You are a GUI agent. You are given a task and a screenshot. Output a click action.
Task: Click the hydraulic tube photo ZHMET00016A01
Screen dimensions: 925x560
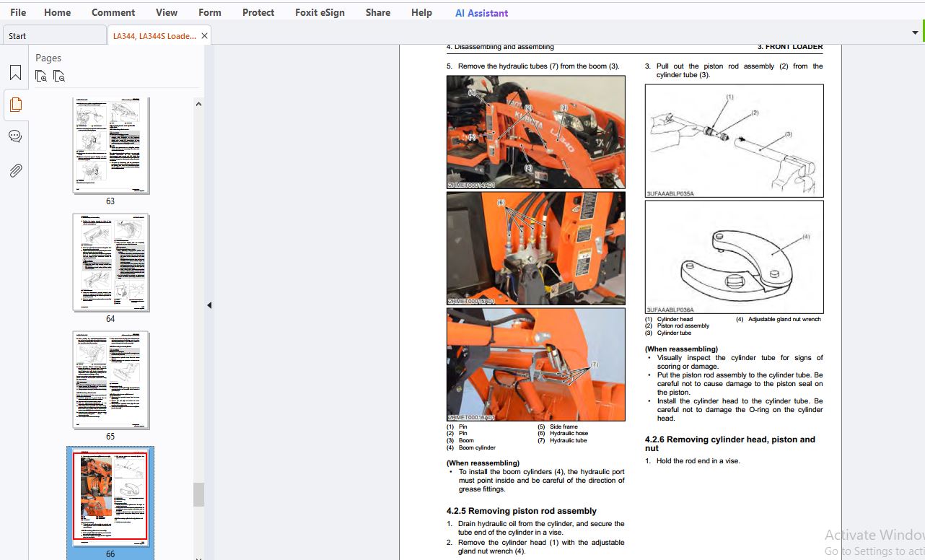(x=536, y=364)
